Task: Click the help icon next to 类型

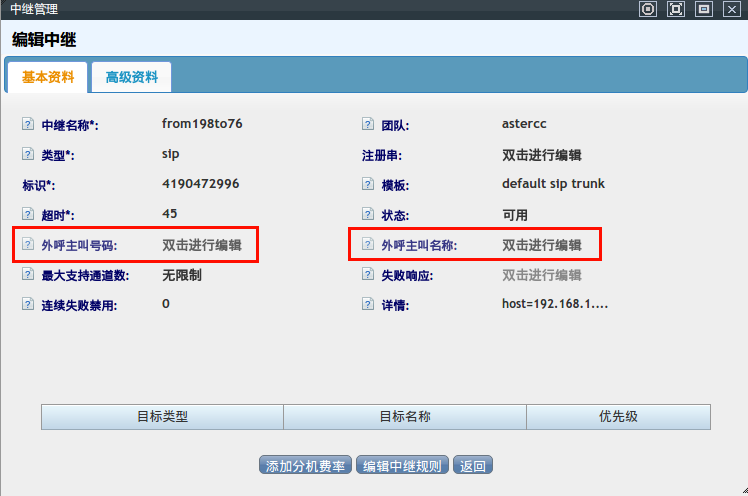Action: tap(28, 155)
